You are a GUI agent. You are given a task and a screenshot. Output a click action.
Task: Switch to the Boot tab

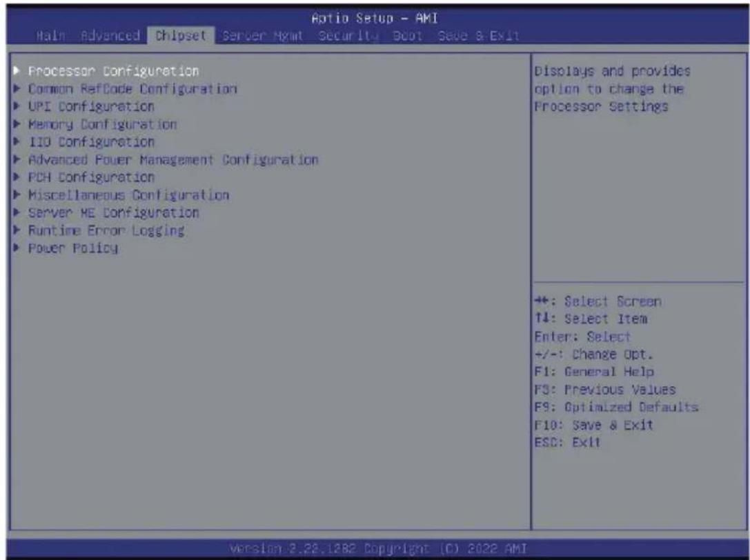pos(408,36)
